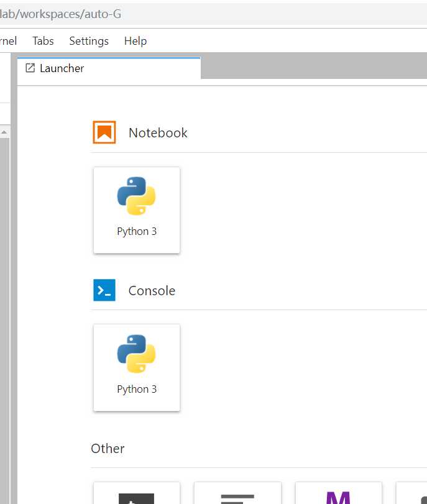427x504 pixels.
Task: Open the Terminal card under Other
Action: tap(137, 493)
